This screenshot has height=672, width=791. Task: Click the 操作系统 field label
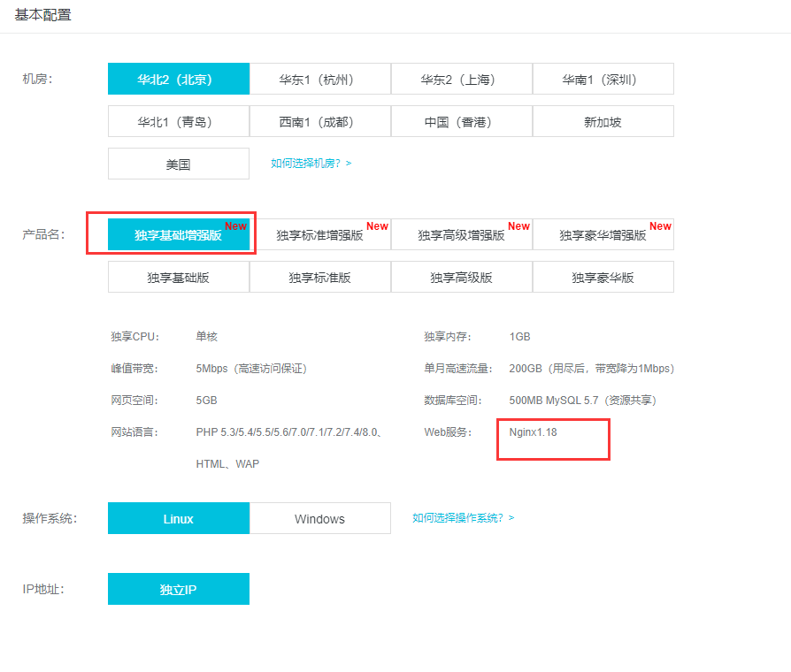(50, 518)
